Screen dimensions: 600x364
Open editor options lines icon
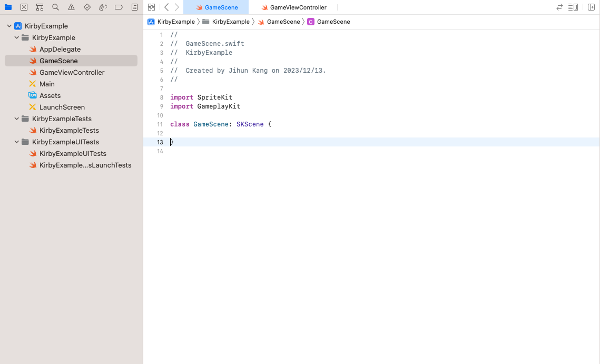pyautogui.click(x=573, y=7)
